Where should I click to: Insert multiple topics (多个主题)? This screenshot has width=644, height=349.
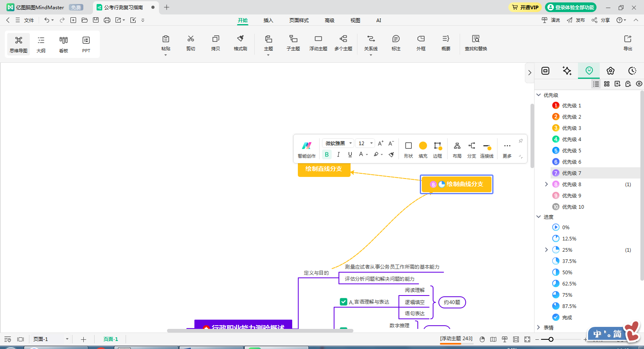coord(343,43)
